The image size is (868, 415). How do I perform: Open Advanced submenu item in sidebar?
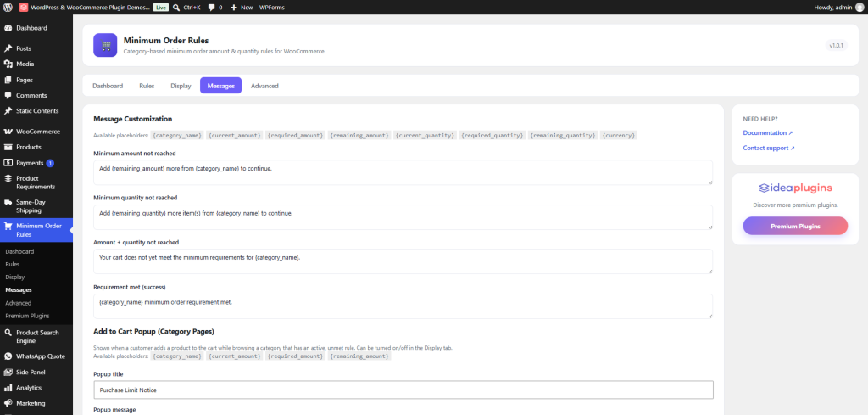[x=19, y=303]
